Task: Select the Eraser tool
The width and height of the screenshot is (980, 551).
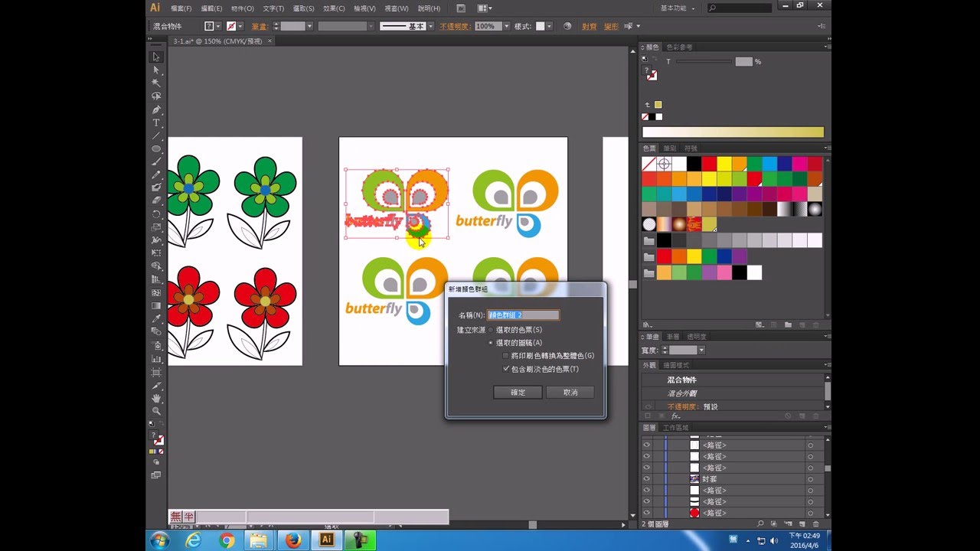Action: 156,200
